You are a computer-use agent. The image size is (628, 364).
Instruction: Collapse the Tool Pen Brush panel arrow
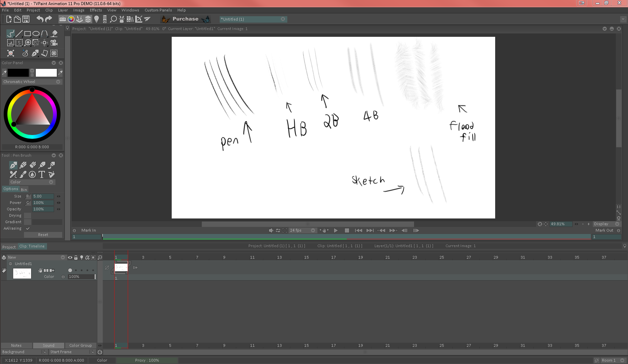tap(53, 155)
